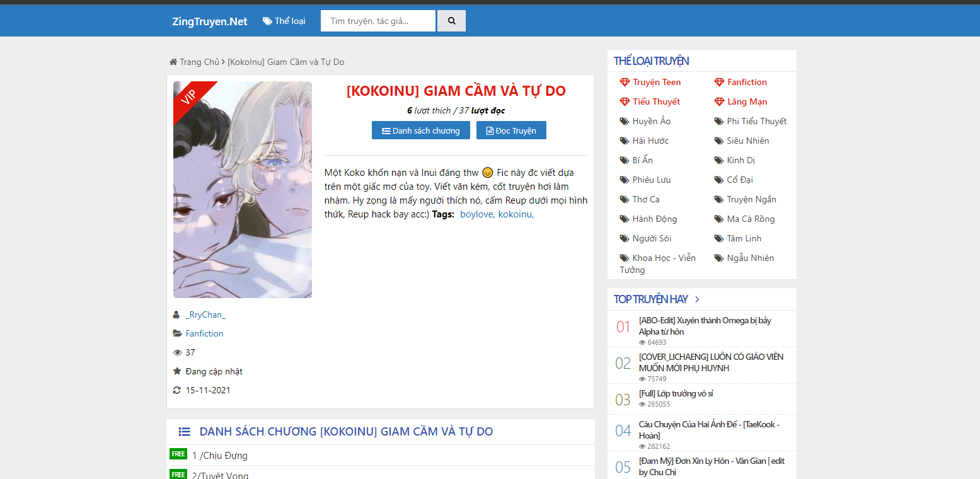Click the diamond icon beside Fanfiction category
This screenshot has height=479, width=980.
(x=719, y=82)
